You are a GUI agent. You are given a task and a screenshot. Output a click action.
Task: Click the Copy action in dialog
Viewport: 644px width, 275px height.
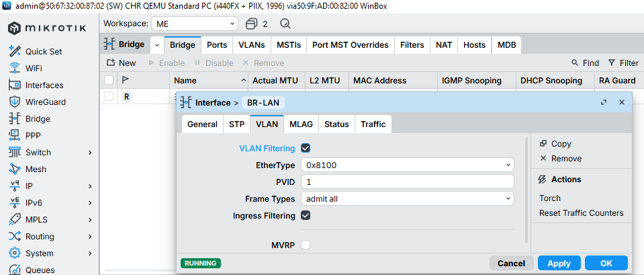(560, 144)
